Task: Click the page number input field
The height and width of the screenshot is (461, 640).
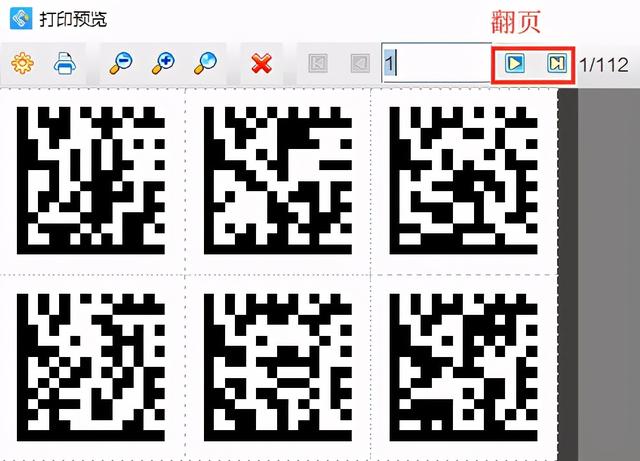Action: 436,63
